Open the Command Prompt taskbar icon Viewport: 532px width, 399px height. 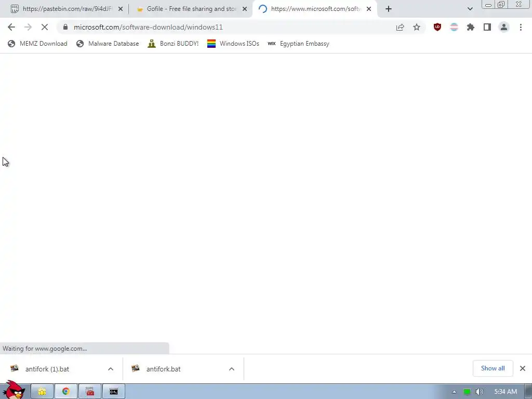coord(114,392)
